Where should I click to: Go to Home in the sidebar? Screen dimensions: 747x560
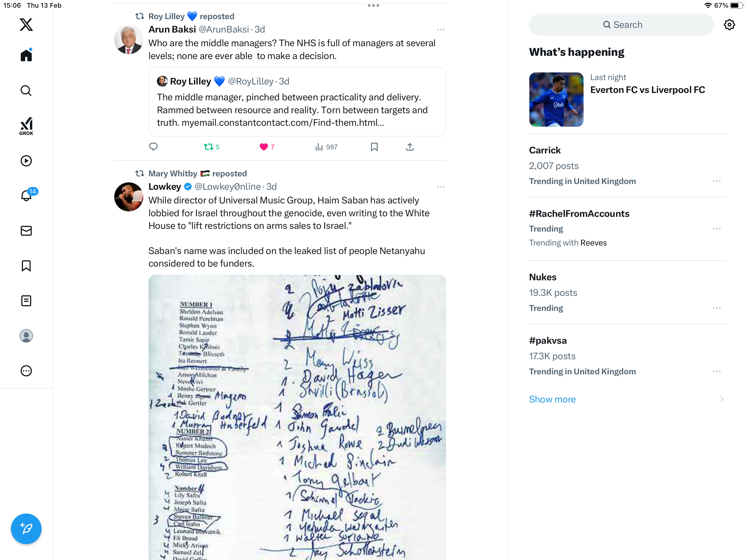coord(26,55)
